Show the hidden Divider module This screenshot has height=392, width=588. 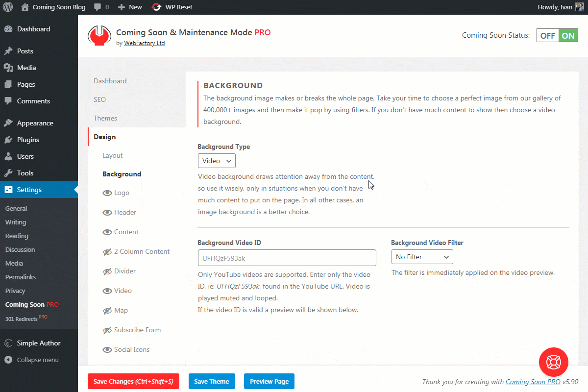pos(107,271)
